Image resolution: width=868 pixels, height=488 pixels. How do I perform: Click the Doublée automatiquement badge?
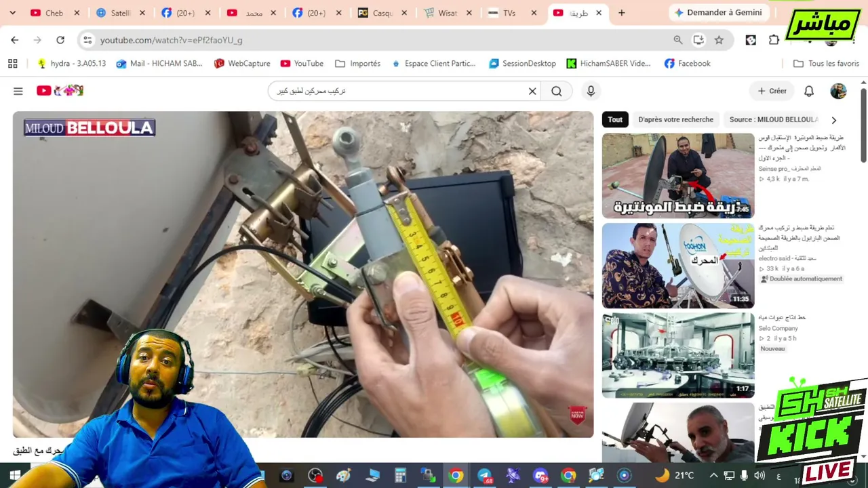pyautogui.click(x=801, y=279)
